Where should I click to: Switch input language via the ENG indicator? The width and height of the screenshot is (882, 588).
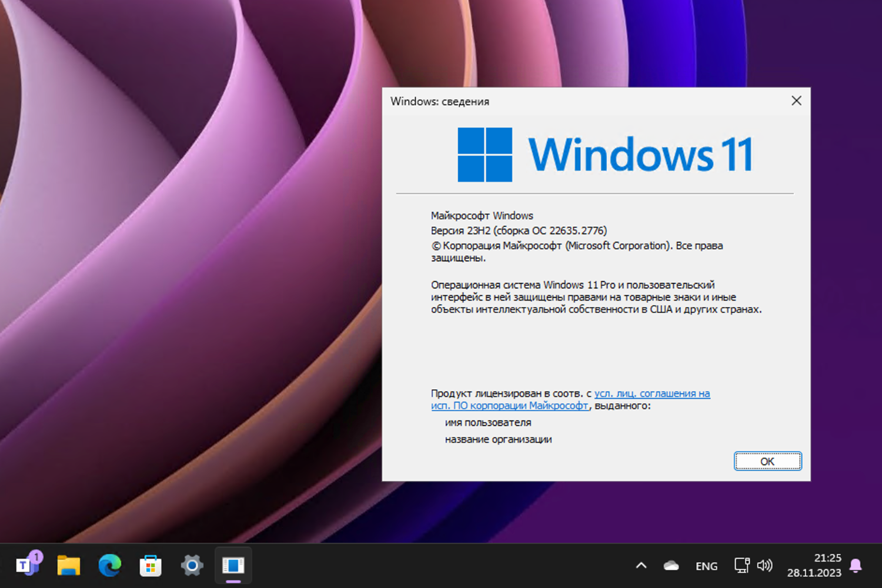point(706,566)
